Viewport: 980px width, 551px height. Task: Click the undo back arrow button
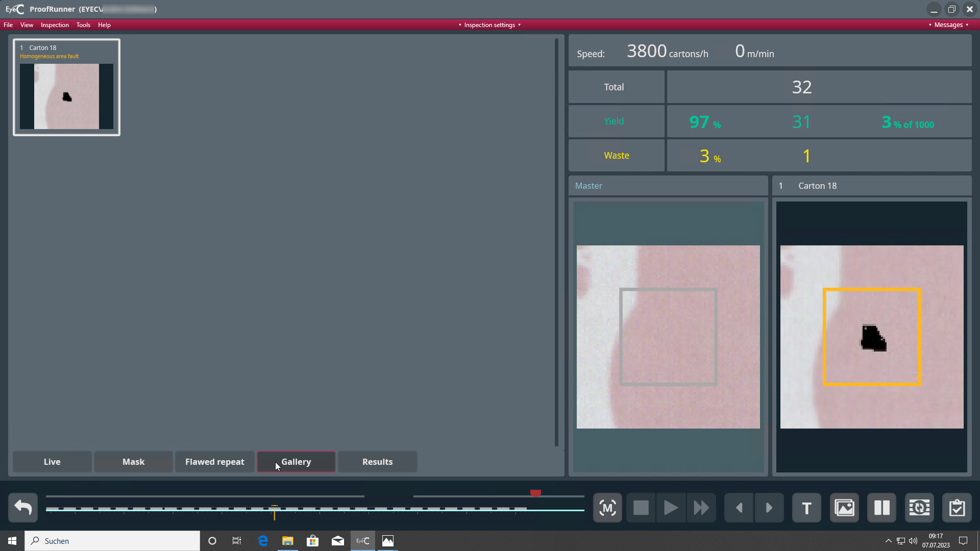click(x=23, y=508)
